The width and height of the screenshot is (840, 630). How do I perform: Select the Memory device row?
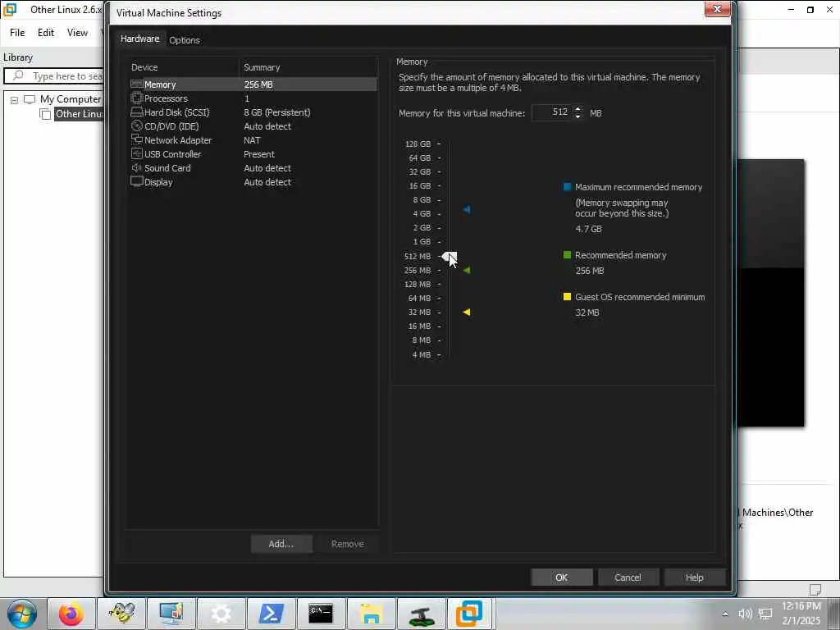point(253,84)
